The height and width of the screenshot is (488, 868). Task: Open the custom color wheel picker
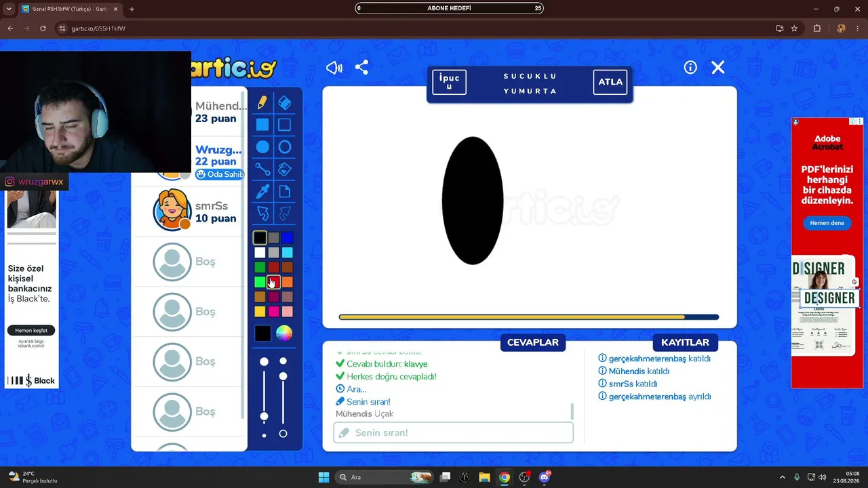click(284, 333)
